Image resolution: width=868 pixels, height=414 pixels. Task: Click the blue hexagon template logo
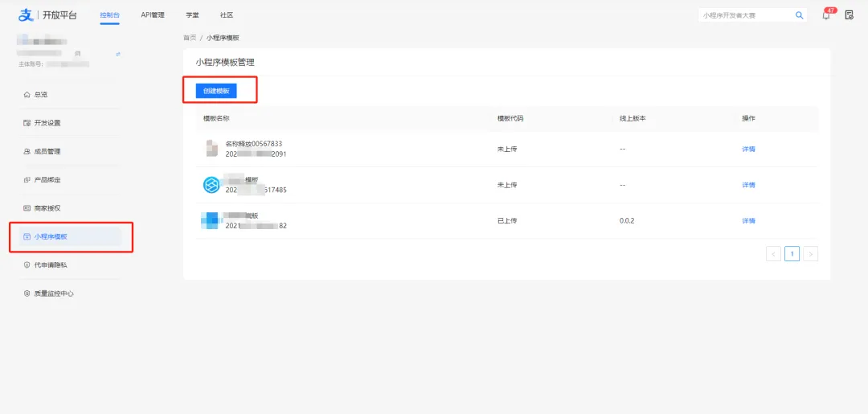click(x=211, y=185)
